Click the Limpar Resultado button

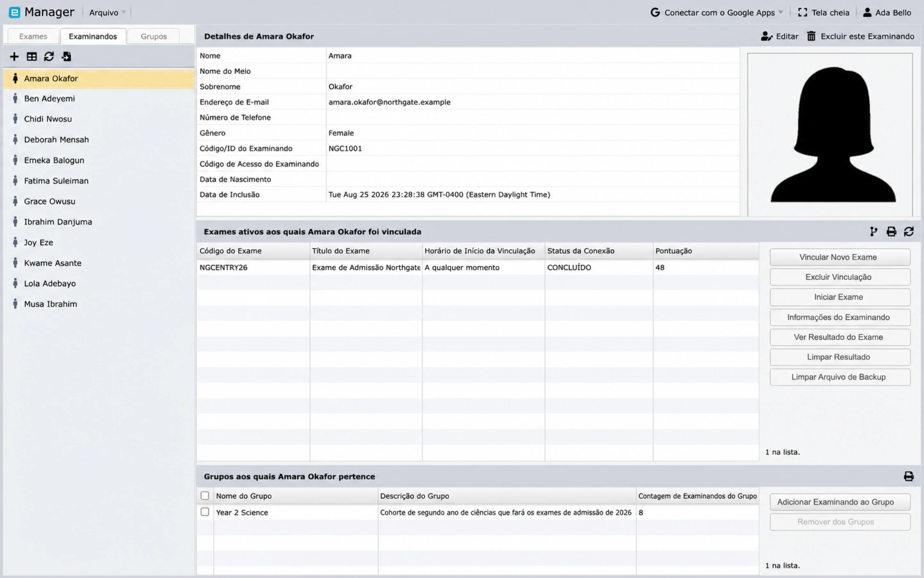[840, 357]
